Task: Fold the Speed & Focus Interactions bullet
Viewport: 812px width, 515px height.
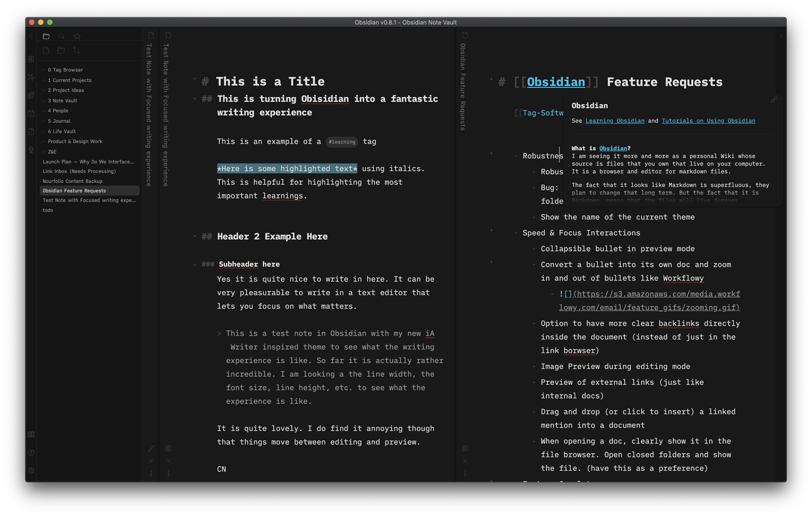Action: pyautogui.click(x=491, y=231)
